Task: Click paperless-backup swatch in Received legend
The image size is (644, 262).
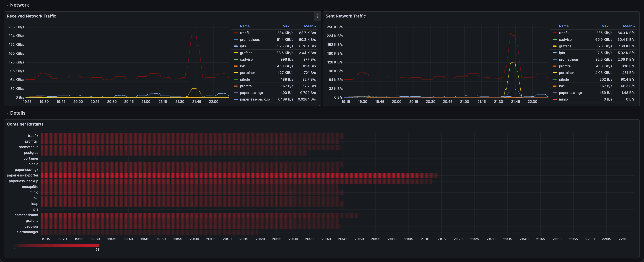Action: tap(236, 99)
